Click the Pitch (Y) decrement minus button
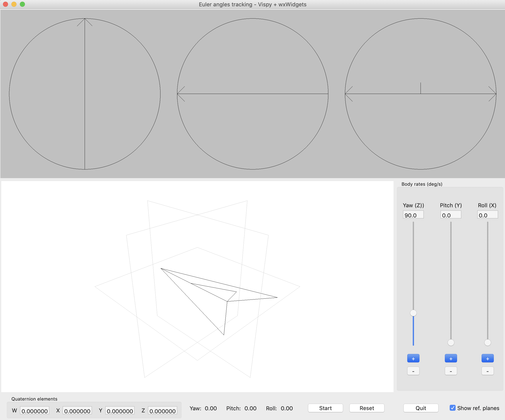 (x=451, y=371)
